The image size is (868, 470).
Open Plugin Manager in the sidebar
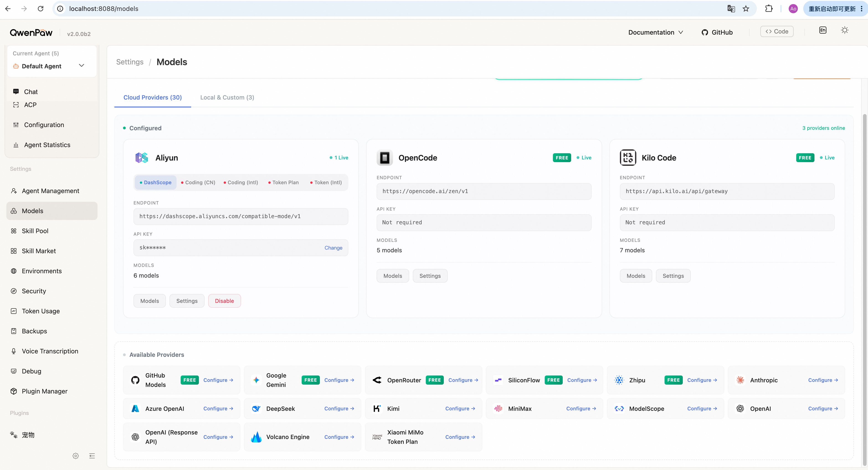(52, 391)
